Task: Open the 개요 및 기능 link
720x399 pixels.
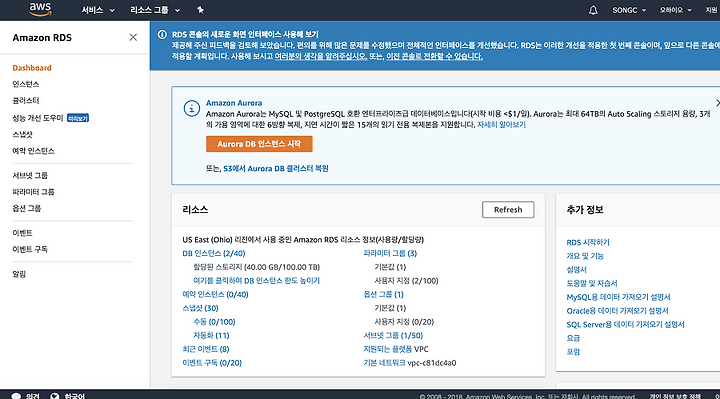Action: click(585, 256)
